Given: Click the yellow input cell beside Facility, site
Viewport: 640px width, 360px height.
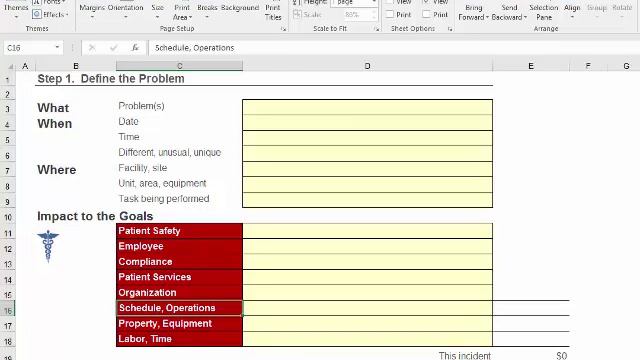Looking at the screenshot, I should click(367, 169).
